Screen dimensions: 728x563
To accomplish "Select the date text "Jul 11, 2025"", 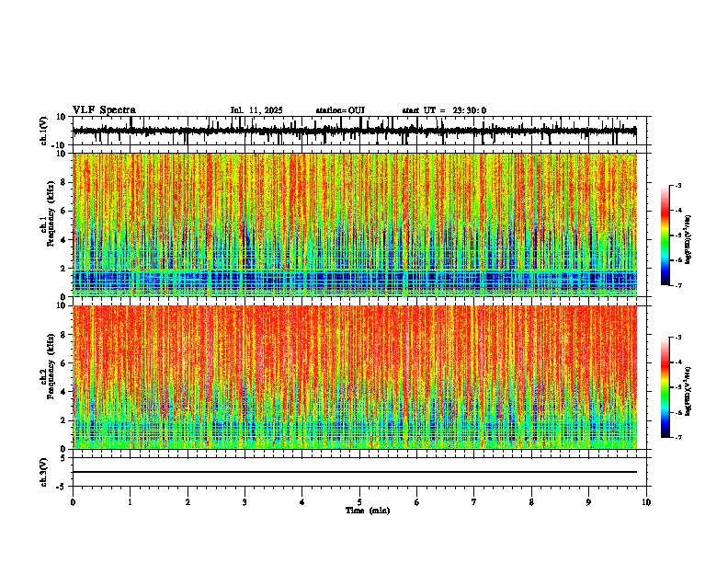I will tap(256, 110).
